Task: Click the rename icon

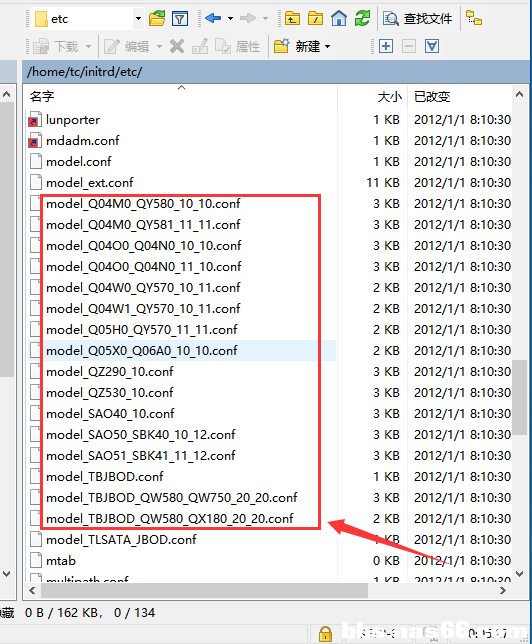Action: coord(200,46)
